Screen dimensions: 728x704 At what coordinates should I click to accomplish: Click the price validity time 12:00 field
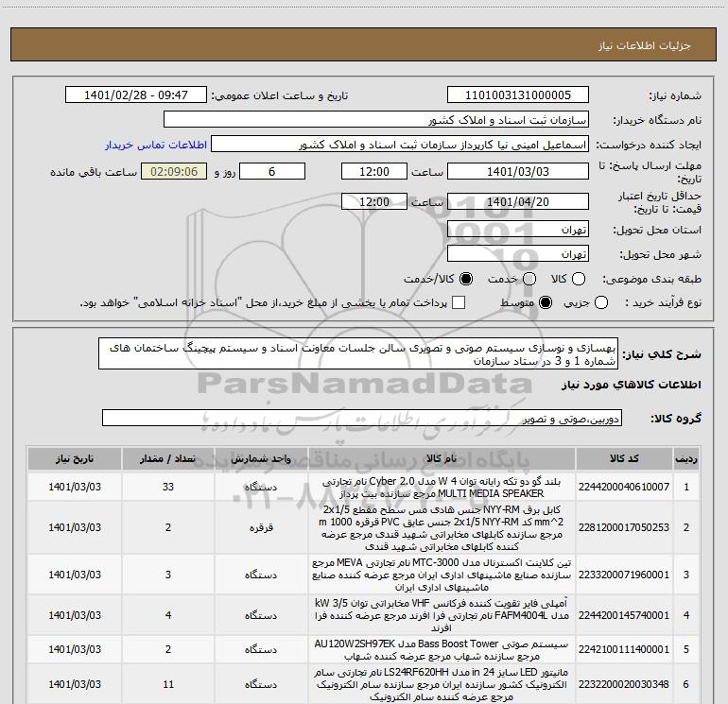point(374,201)
